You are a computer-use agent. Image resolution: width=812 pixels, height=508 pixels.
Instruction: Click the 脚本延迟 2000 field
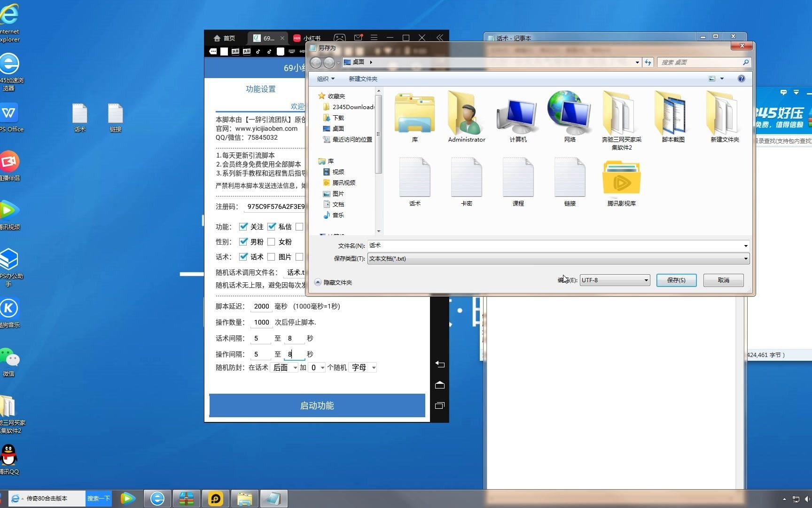pyautogui.click(x=261, y=306)
